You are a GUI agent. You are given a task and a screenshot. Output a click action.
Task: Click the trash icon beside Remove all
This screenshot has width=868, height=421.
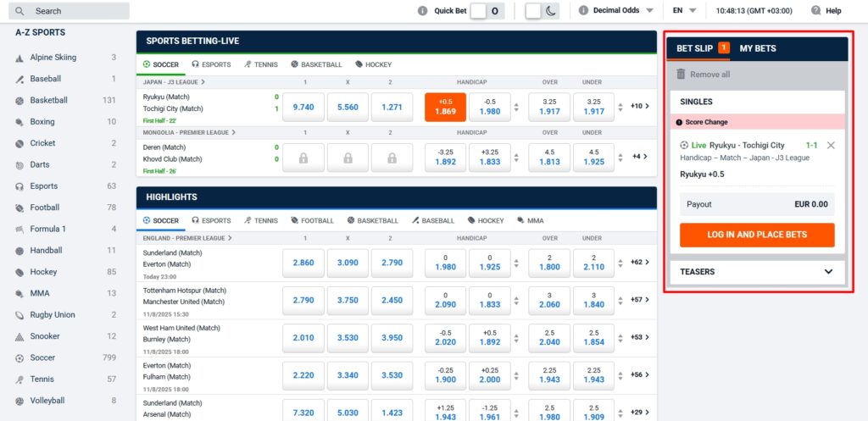(x=681, y=75)
